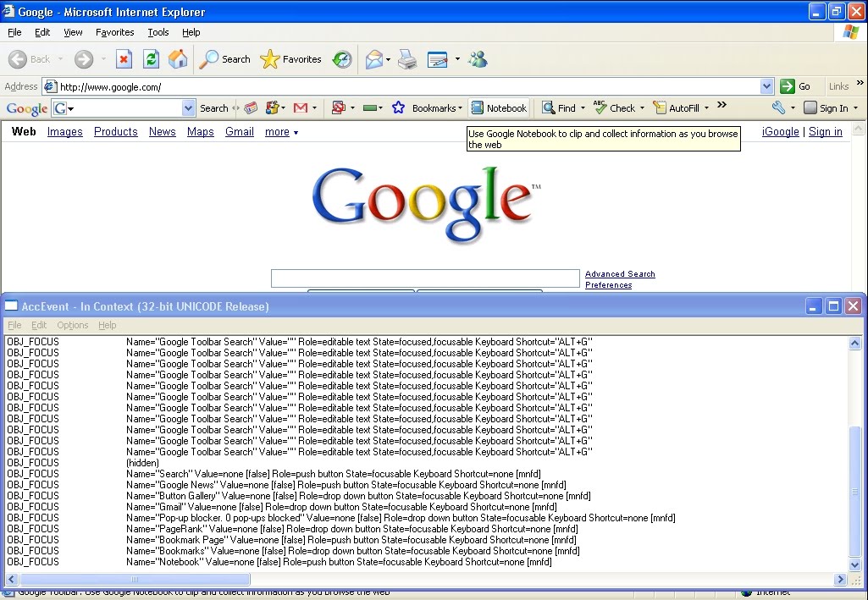Click the iGoogle link
Image resolution: width=868 pixels, height=600 pixels.
pyautogui.click(x=781, y=132)
